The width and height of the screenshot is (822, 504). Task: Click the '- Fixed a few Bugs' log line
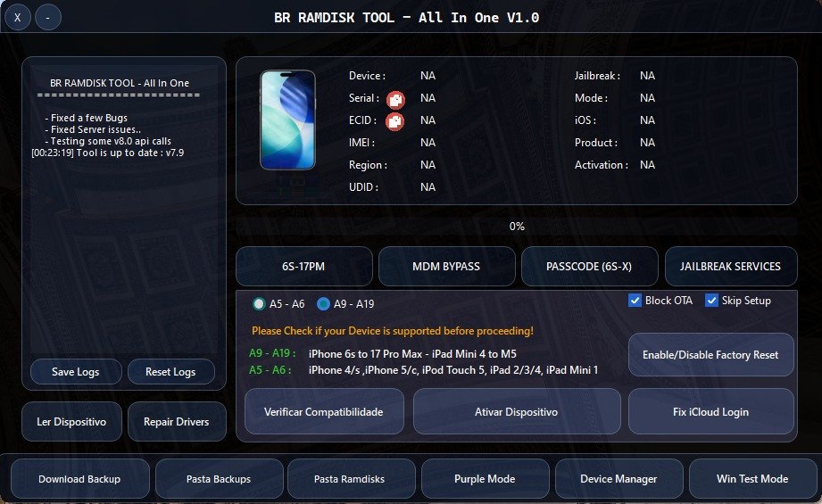click(x=86, y=118)
